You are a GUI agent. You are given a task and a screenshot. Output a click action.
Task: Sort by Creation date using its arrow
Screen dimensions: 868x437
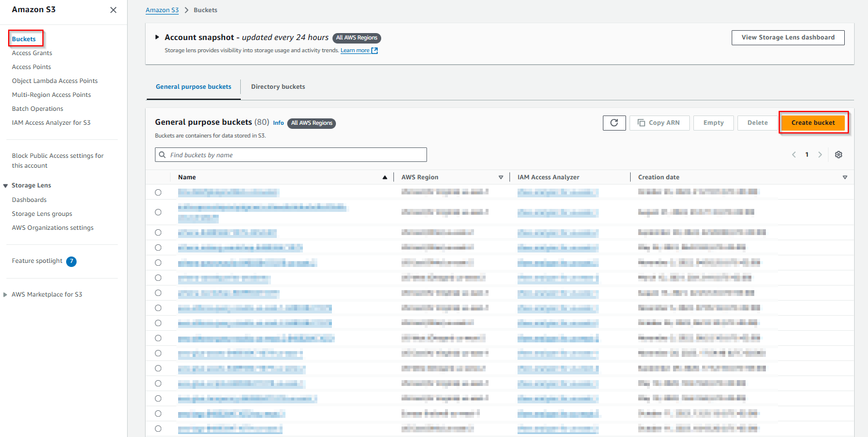tap(845, 177)
